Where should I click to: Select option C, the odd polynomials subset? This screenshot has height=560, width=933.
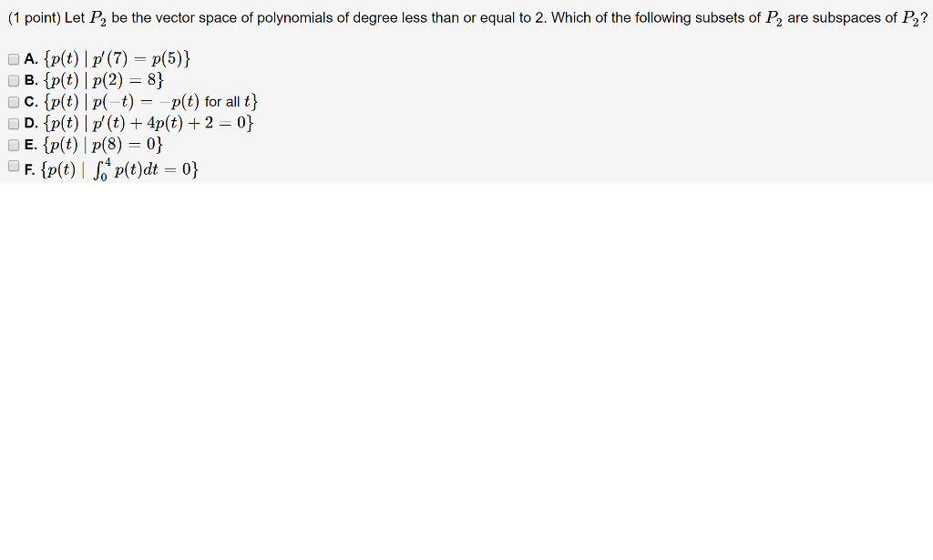pos(13,101)
